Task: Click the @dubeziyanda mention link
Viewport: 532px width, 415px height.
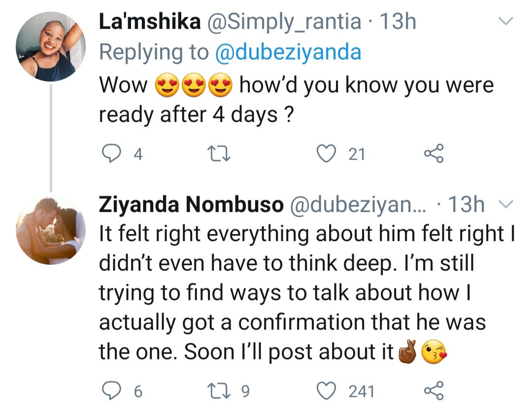Action: 288,52
